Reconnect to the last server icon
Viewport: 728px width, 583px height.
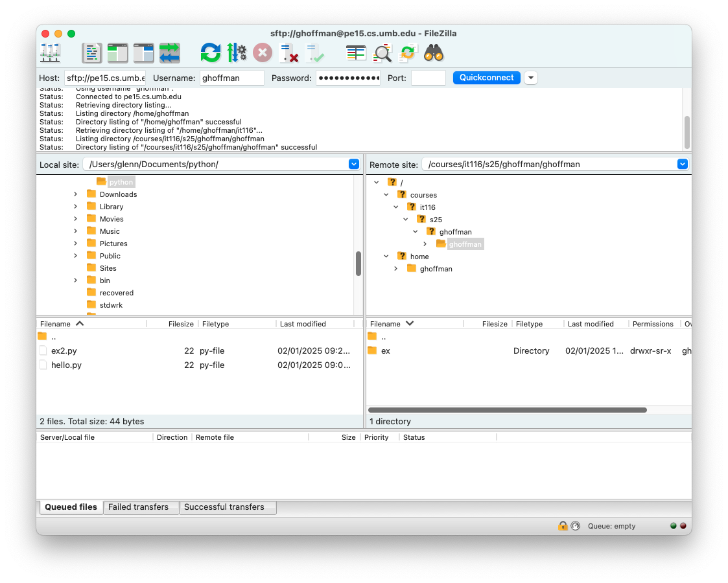315,53
